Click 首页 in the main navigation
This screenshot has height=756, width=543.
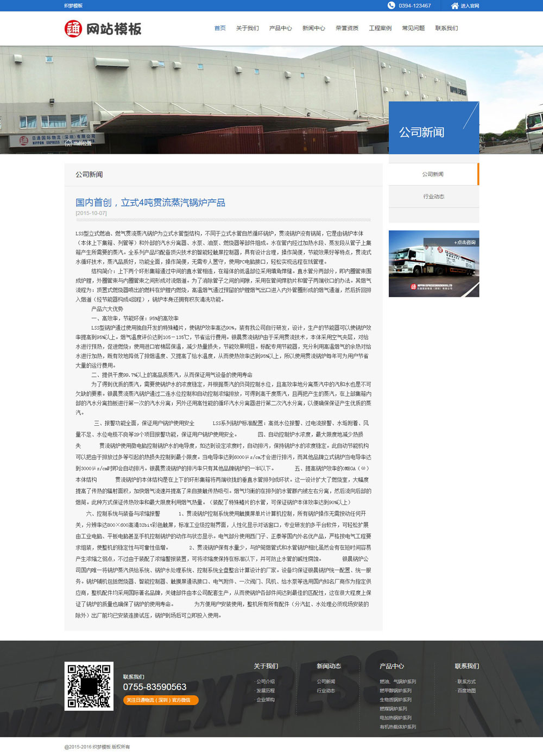pyautogui.click(x=220, y=28)
